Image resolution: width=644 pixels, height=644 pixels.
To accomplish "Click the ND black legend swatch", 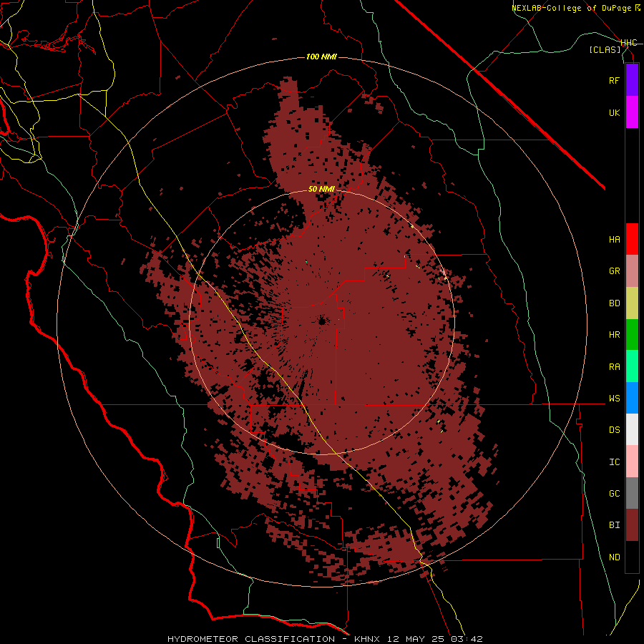I will click(632, 557).
